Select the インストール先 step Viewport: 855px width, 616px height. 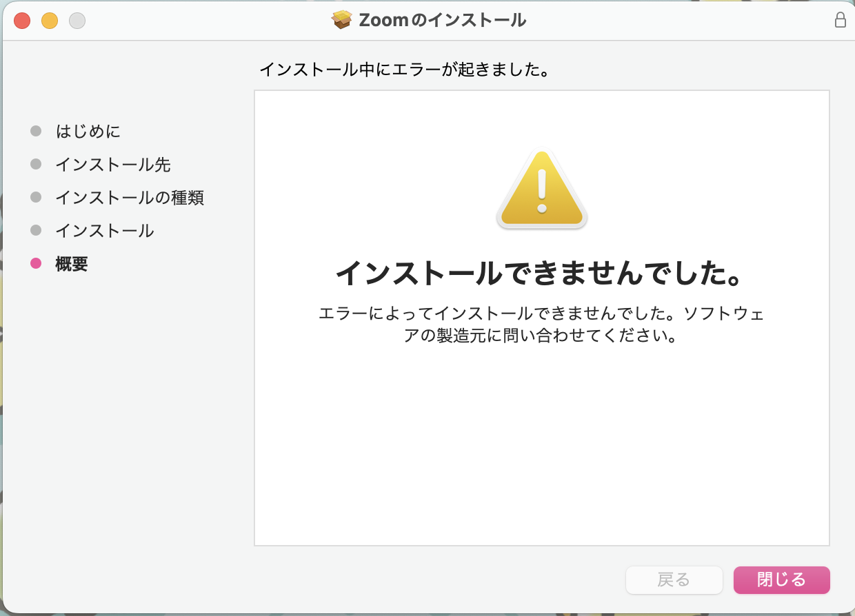113,164
